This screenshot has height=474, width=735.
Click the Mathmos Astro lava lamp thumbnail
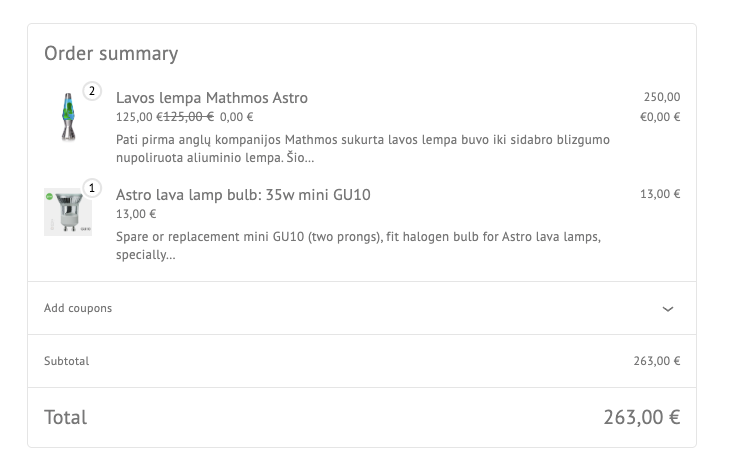[67, 116]
